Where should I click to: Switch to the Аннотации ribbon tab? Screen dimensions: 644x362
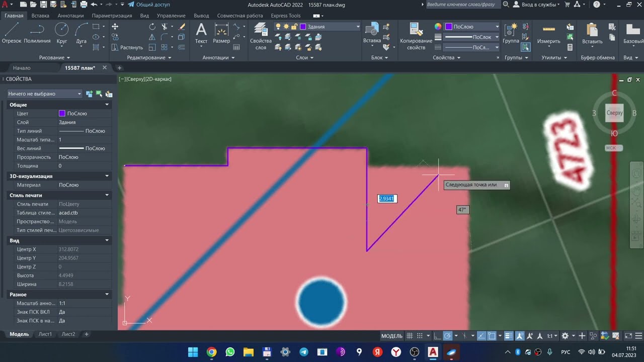tap(70, 16)
